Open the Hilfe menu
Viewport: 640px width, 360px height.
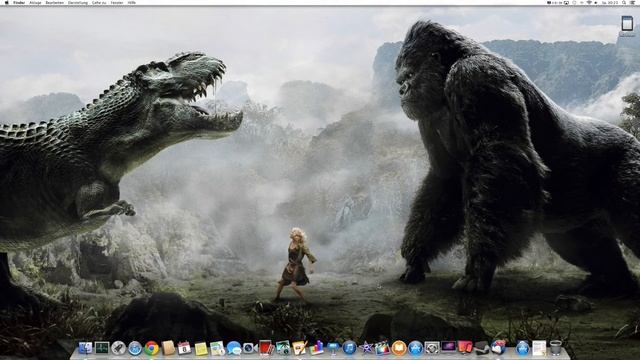tap(131, 2)
